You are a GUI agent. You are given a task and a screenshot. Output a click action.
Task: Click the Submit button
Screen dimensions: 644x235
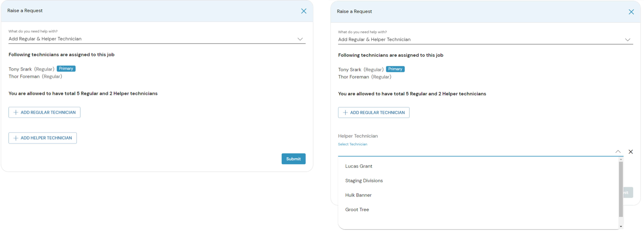(293, 159)
